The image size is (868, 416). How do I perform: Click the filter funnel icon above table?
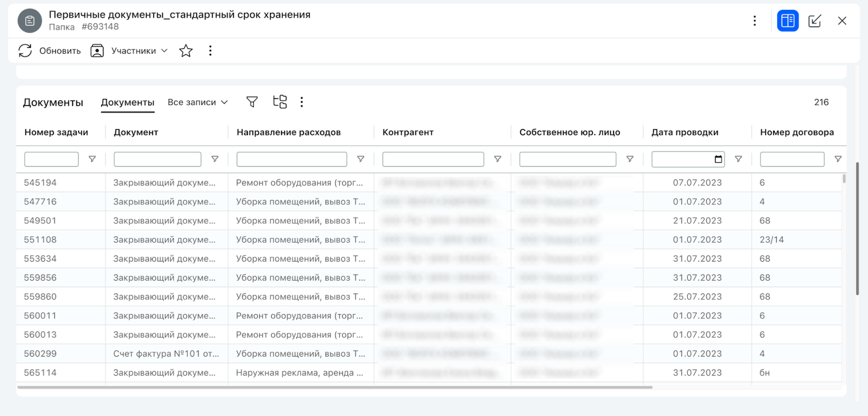(252, 102)
